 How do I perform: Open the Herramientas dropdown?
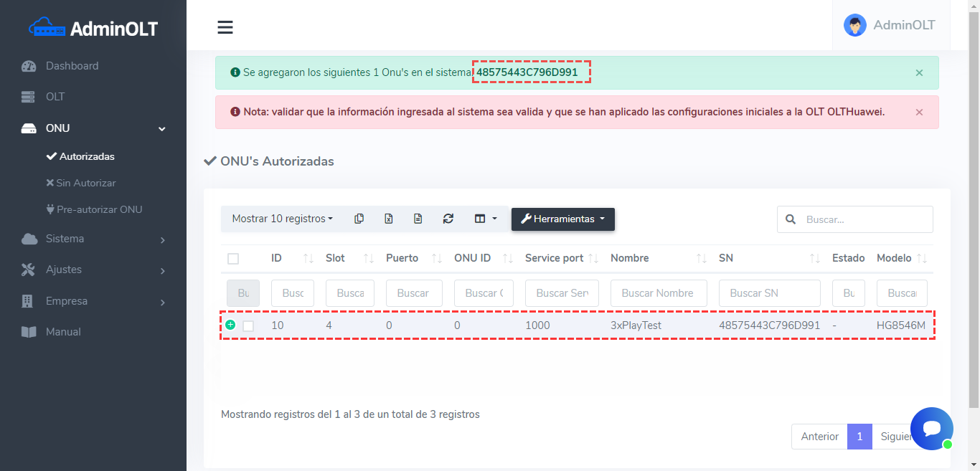pos(562,219)
